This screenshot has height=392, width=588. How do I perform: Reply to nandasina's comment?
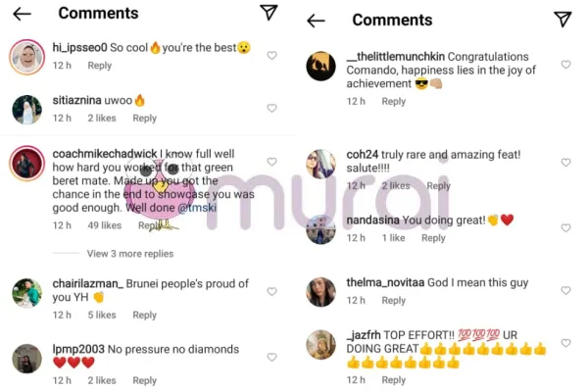pos(433,238)
